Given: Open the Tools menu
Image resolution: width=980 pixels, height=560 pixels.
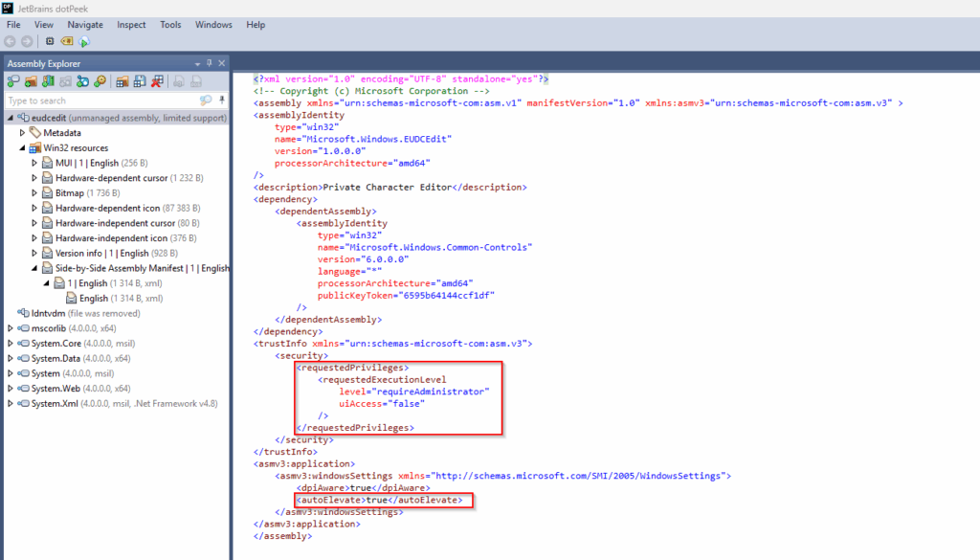Looking at the screenshot, I should 170,24.
